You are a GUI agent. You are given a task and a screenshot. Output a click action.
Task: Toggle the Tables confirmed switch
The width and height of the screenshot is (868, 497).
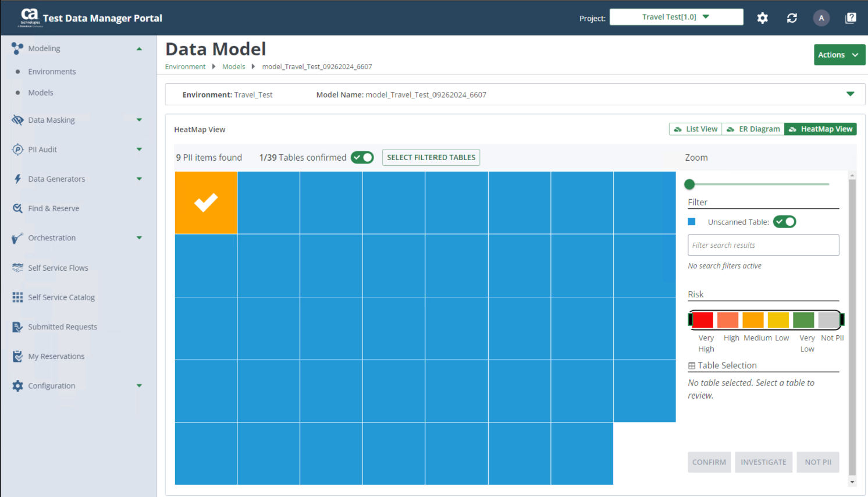tap(362, 158)
